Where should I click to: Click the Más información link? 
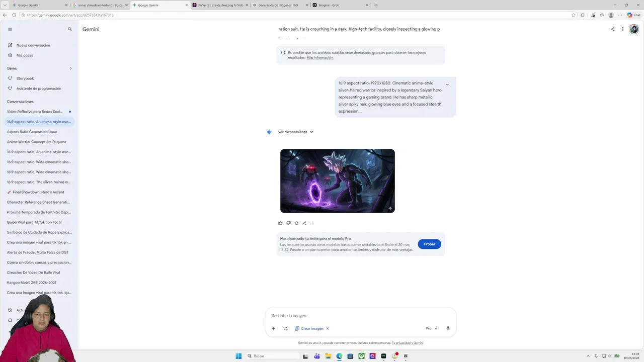coord(319,58)
